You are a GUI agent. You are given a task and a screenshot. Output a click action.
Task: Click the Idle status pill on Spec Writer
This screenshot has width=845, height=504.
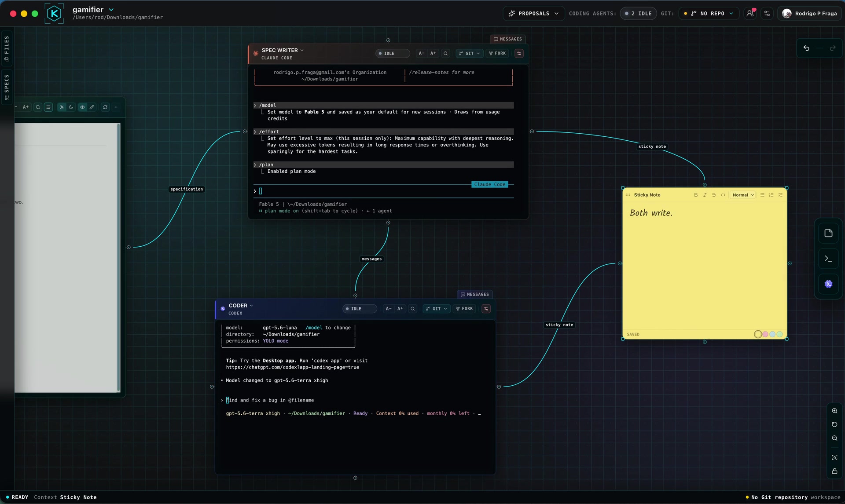[x=393, y=54]
